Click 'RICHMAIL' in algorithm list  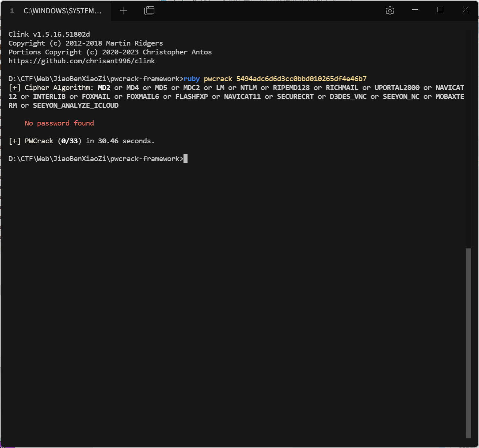(342, 87)
